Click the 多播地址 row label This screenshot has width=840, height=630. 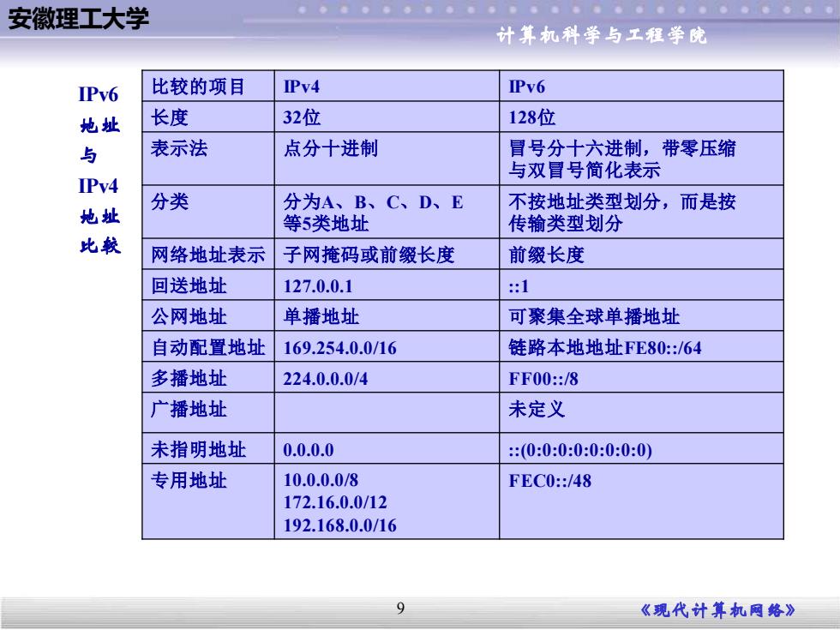click(x=208, y=377)
